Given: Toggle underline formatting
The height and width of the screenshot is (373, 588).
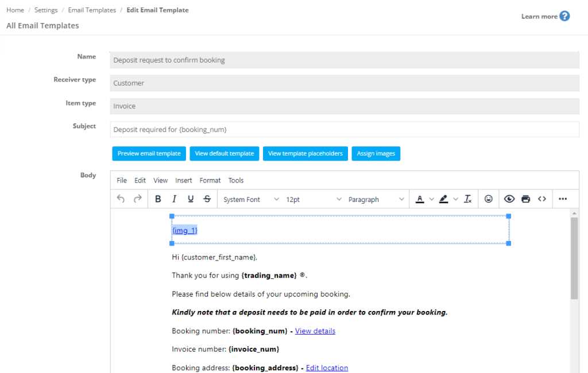Looking at the screenshot, I should (191, 199).
